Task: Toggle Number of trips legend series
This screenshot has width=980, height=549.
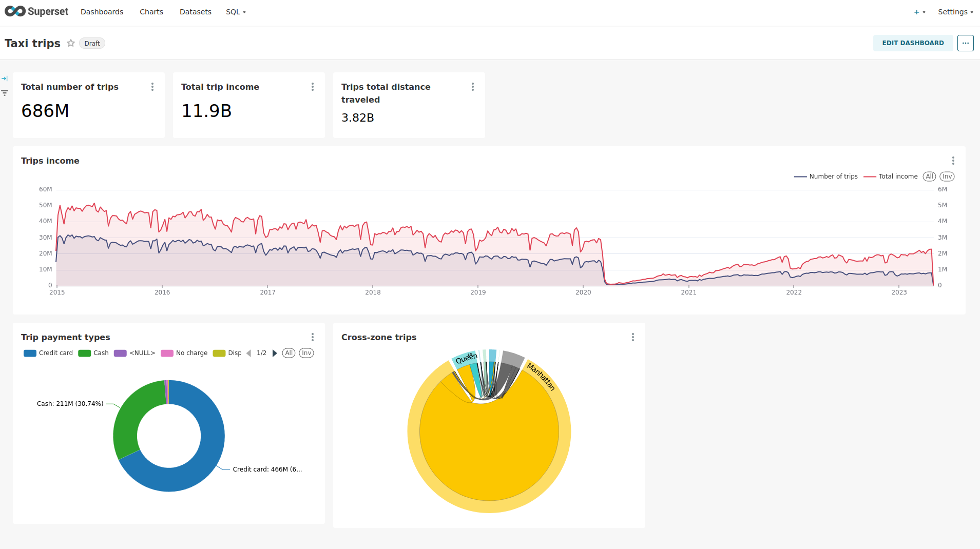Action: point(825,177)
